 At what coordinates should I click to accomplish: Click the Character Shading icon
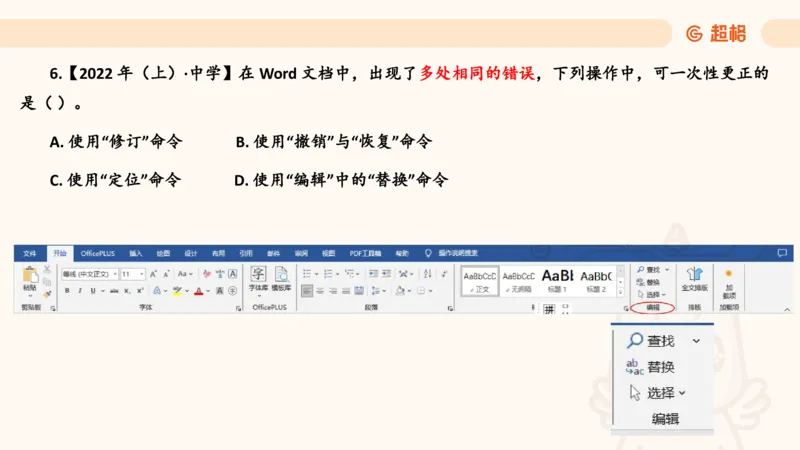220,291
